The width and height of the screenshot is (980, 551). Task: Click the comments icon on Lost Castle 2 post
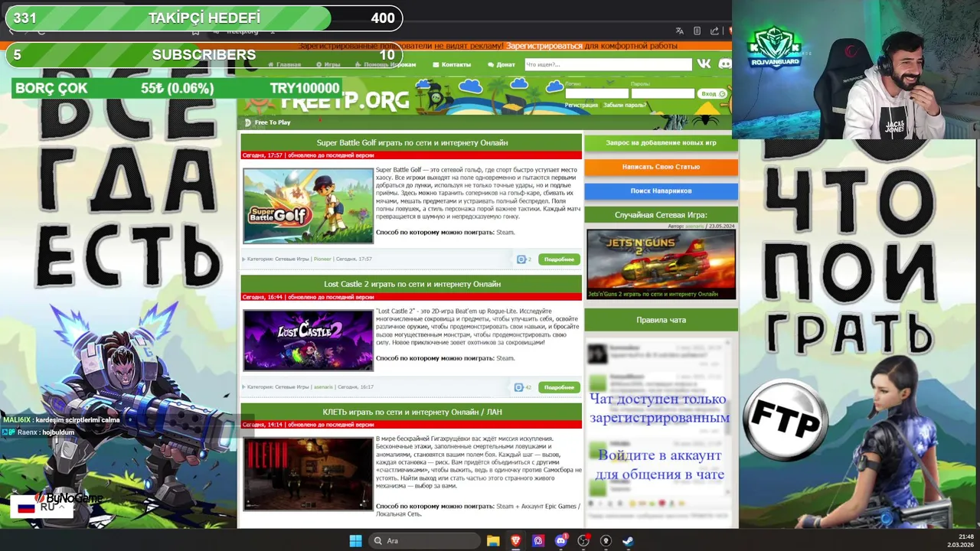519,387
